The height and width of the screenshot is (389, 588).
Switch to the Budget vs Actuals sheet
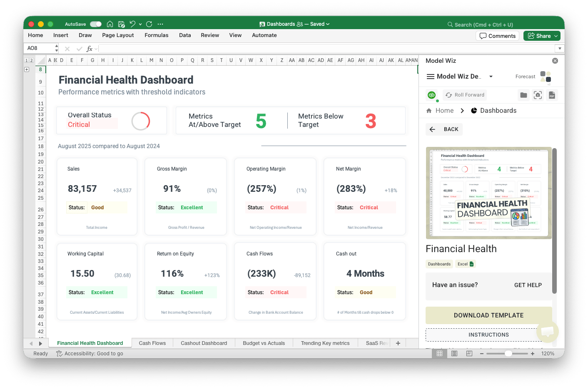[264, 343]
